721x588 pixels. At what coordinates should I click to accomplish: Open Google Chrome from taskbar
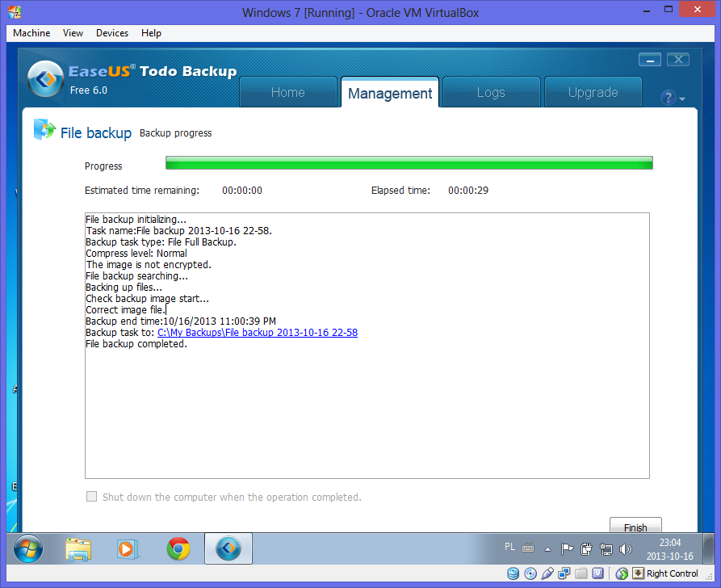click(x=178, y=548)
